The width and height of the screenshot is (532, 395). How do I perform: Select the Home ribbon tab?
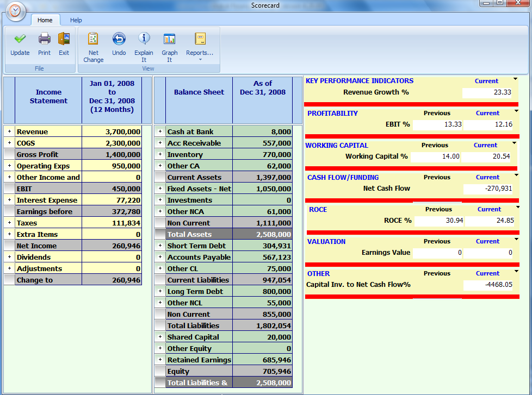click(45, 20)
